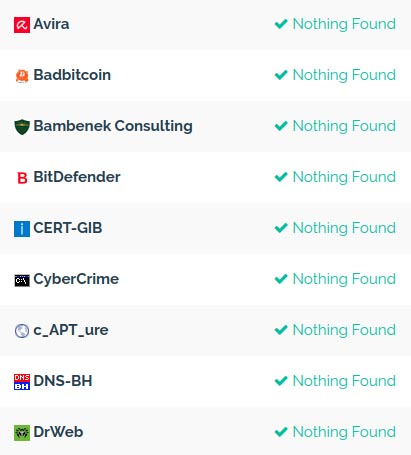Click the blue CERT-GIB info icon
Image resolution: width=411 pixels, height=455 pixels.
click(x=22, y=229)
